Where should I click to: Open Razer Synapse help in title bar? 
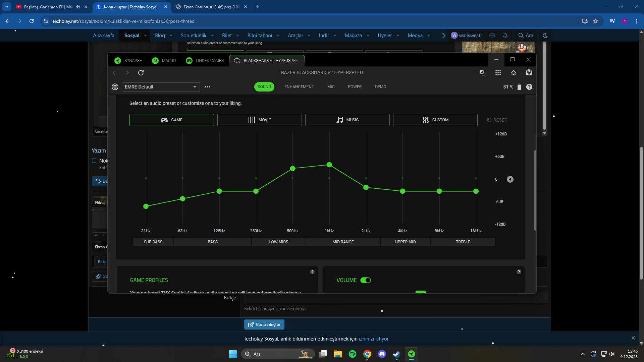tap(529, 73)
